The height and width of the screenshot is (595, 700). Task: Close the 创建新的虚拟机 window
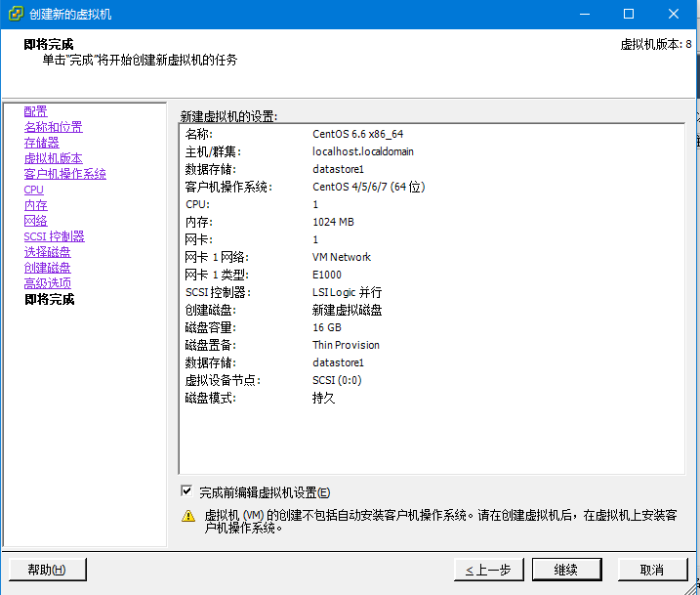click(x=674, y=14)
